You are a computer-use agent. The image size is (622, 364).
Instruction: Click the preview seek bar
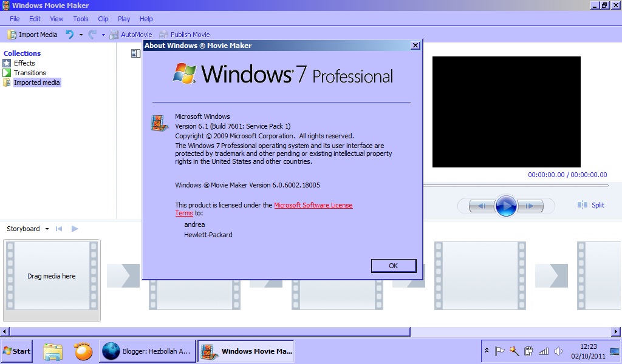click(516, 186)
